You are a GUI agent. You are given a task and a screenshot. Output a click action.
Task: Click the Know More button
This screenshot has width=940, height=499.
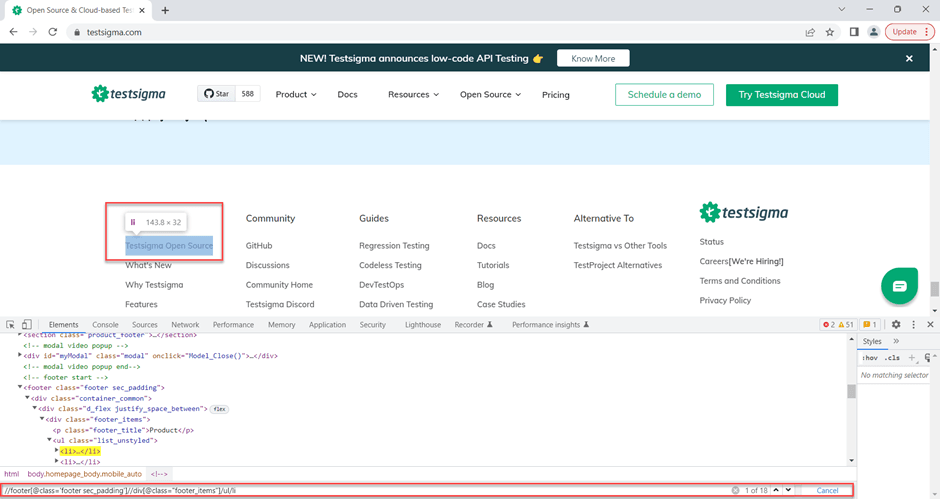(x=593, y=58)
